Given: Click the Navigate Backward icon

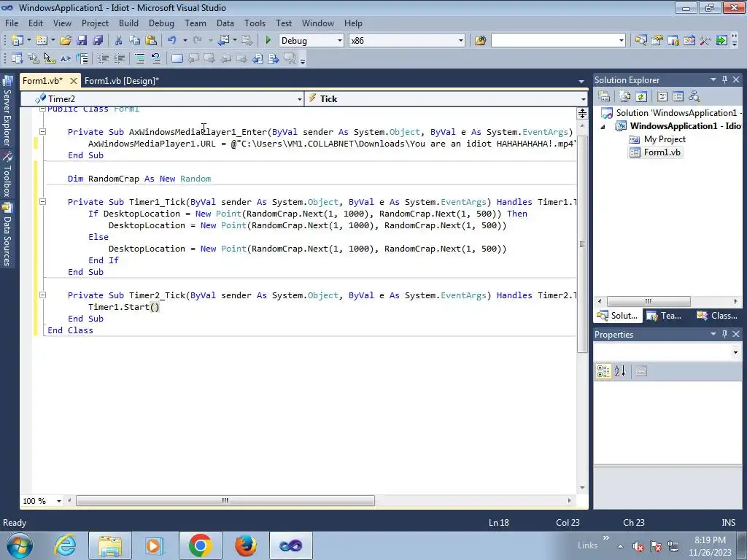Looking at the screenshot, I should coord(223,41).
